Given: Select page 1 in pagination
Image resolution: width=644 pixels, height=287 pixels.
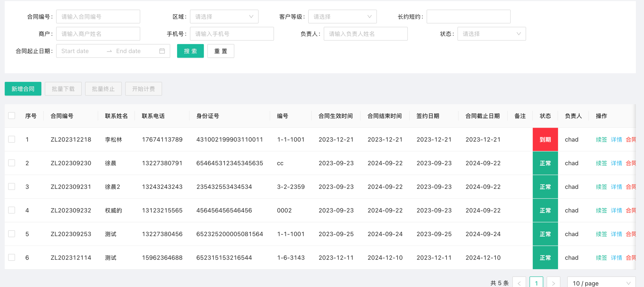Looking at the screenshot, I should point(536,283).
